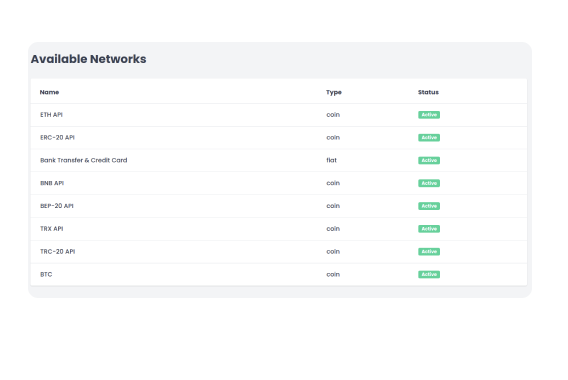568x380 pixels.
Task: Click Active badge in BNB API row
Action: [x=429, y=183]
